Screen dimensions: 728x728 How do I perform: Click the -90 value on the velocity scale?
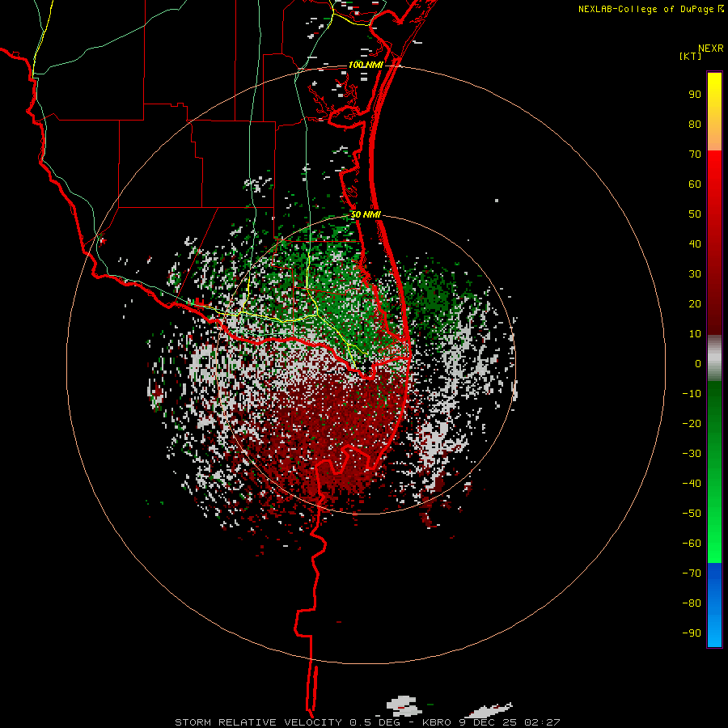(692, 633)
